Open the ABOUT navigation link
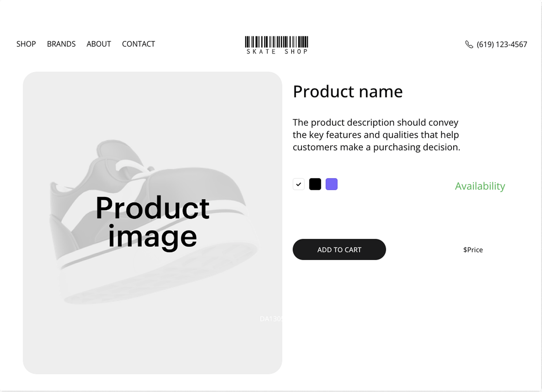The height and width of the screenshot is (392, 542). tap(99, 44)
